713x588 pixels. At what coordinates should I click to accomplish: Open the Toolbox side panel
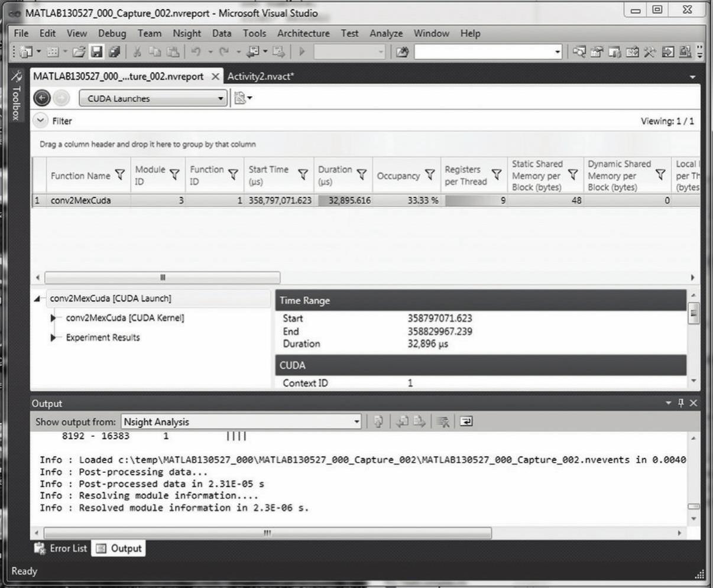tap(17, 98)
